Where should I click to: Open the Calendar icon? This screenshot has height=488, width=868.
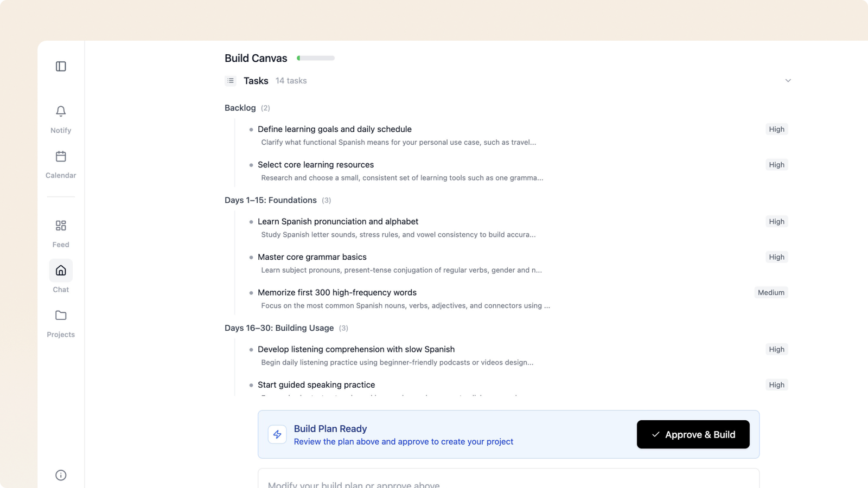click(61, 157)
